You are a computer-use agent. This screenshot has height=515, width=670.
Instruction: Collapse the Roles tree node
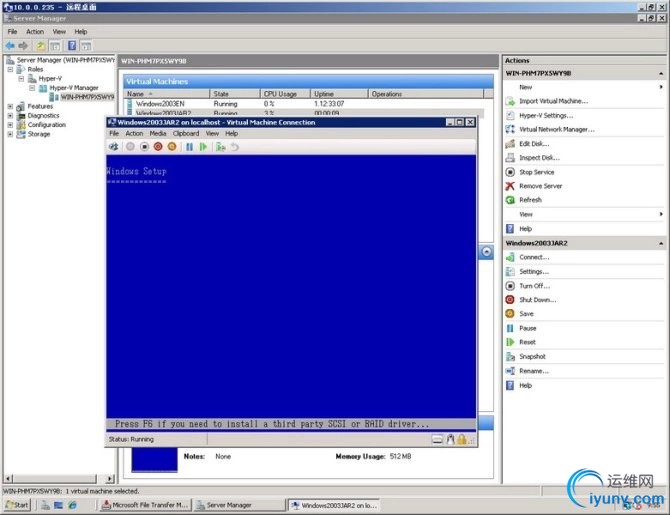10,69
